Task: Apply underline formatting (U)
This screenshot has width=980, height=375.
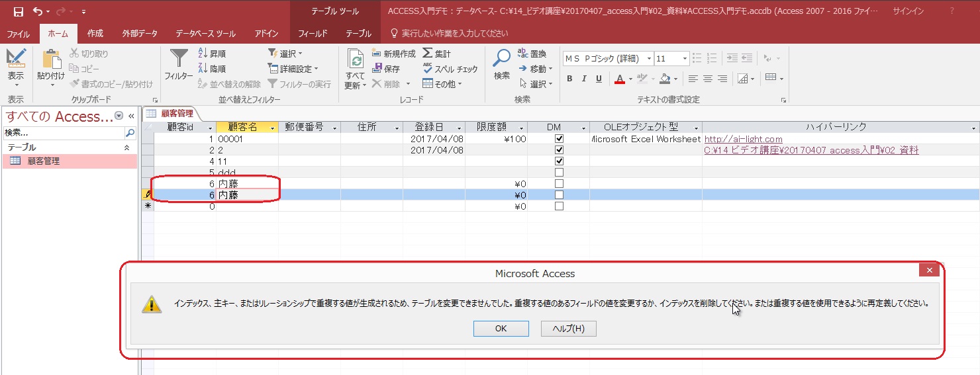Action: [599, 79]
